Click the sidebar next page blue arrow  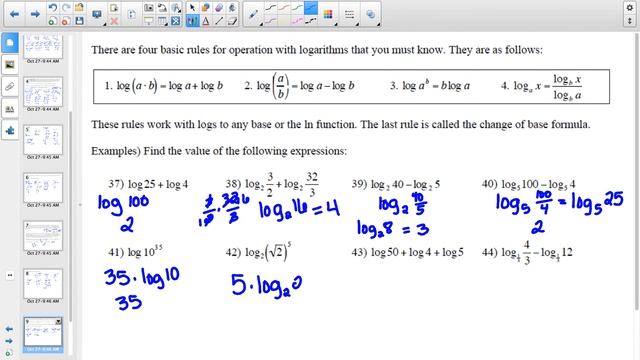[9, 341]
